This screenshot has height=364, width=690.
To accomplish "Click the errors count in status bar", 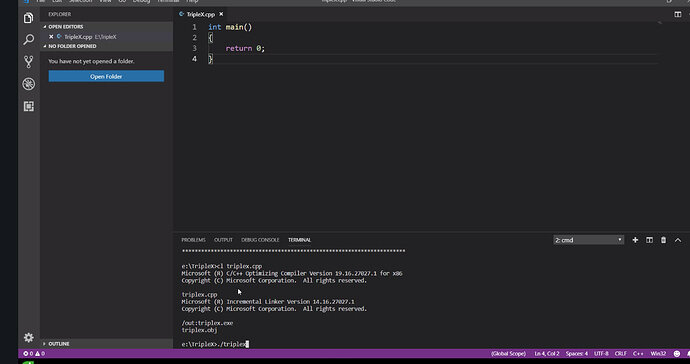I will (x=28, y=353).
